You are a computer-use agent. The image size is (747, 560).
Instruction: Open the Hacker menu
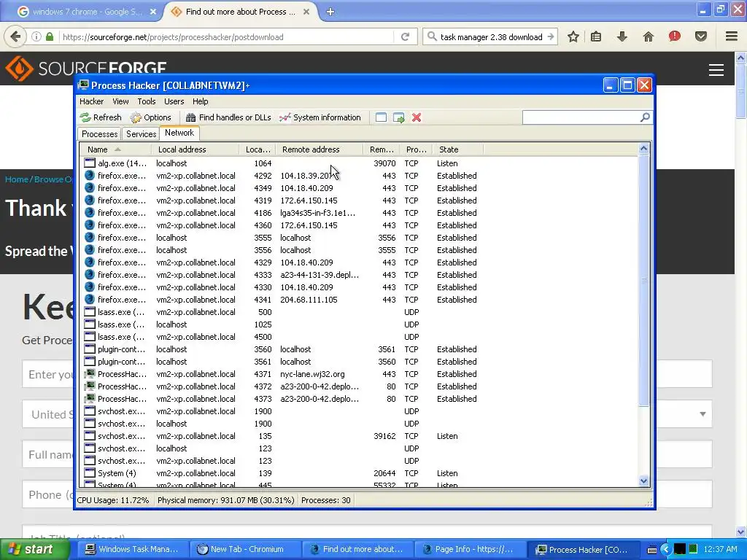pyautogui.click(x=91, y=101)
